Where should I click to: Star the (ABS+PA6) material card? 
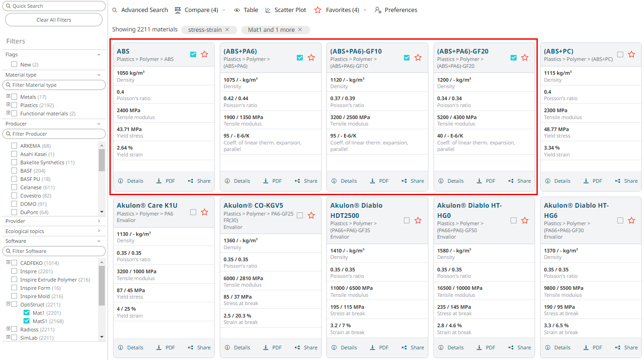coord(311,58)
